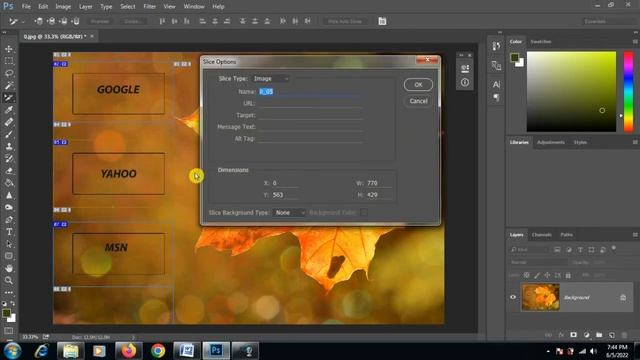
Task: Hide the Background layer visibility eye
Action: pos(513,297)
